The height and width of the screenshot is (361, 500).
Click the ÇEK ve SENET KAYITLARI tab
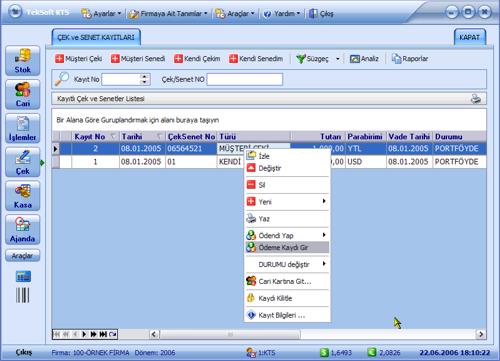pos(96,37)
